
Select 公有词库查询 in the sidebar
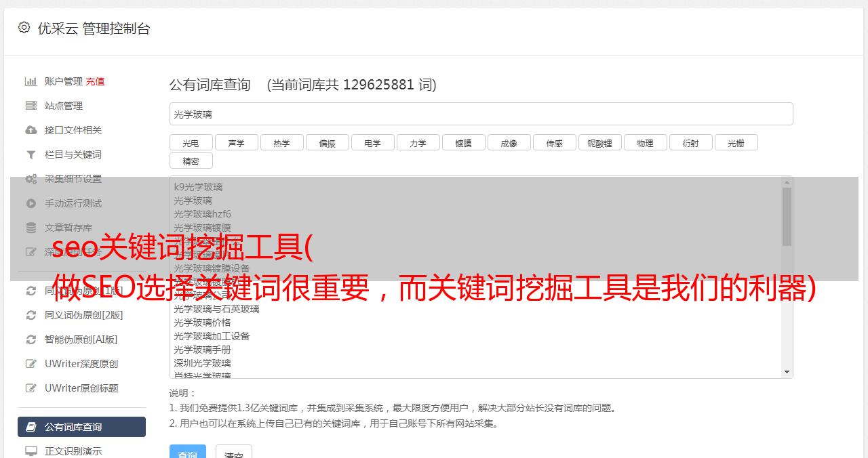[x=81, y=427]
